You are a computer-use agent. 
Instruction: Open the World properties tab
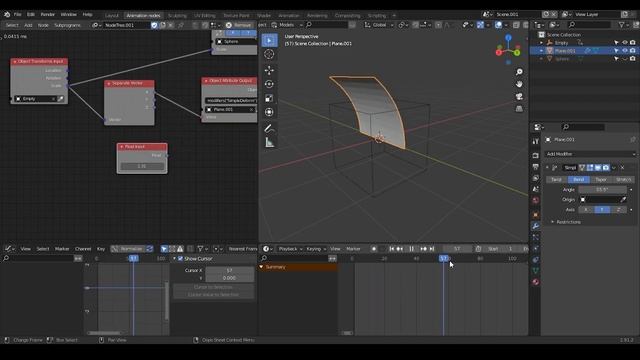[x=536, y=200]
